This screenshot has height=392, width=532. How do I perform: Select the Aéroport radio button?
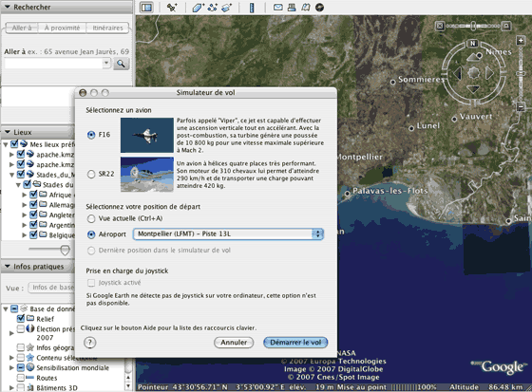pos(91,234)
